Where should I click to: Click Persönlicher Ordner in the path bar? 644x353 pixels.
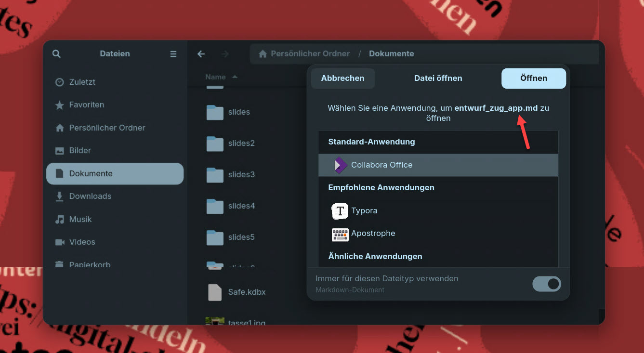click(310, 54)
